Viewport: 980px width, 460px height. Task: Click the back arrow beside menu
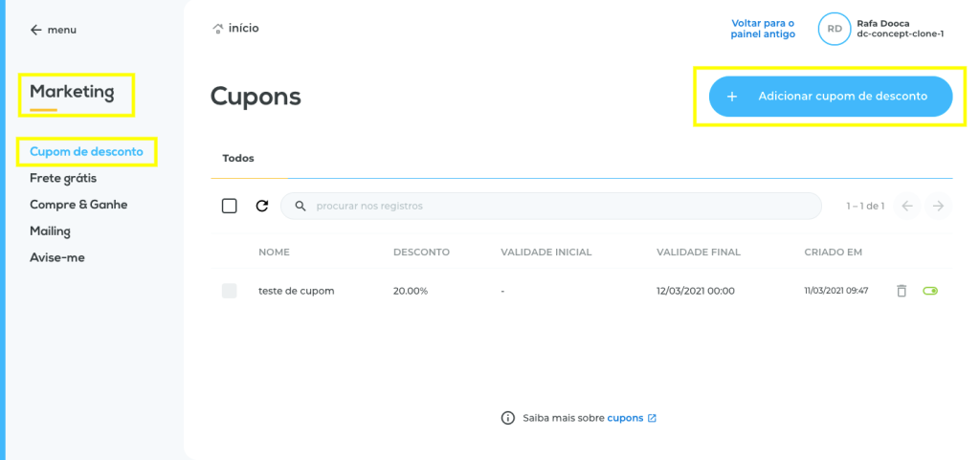point(36,30)
